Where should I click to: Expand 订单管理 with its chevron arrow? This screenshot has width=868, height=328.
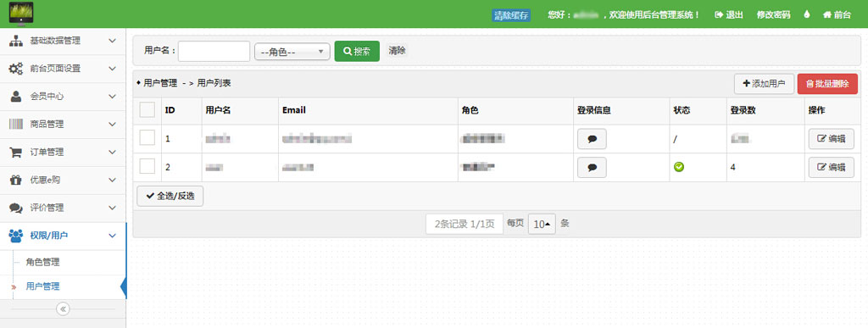(113, 152)
